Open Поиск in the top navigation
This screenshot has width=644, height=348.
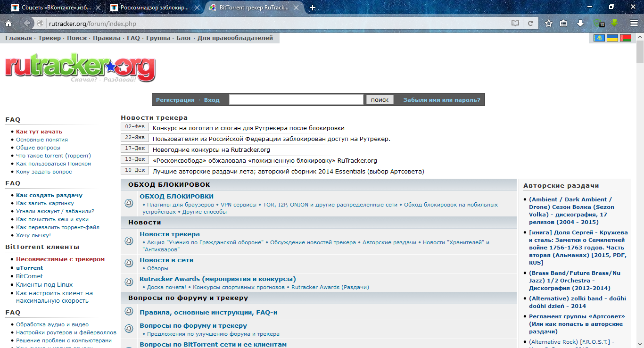[x=77, y=38]
